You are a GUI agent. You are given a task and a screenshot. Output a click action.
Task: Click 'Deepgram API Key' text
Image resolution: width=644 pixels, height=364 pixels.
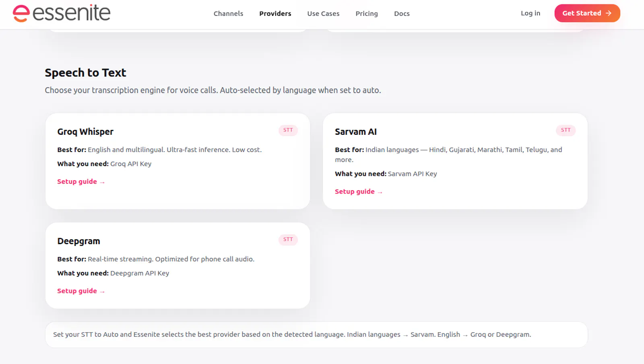tap(140, 274)
